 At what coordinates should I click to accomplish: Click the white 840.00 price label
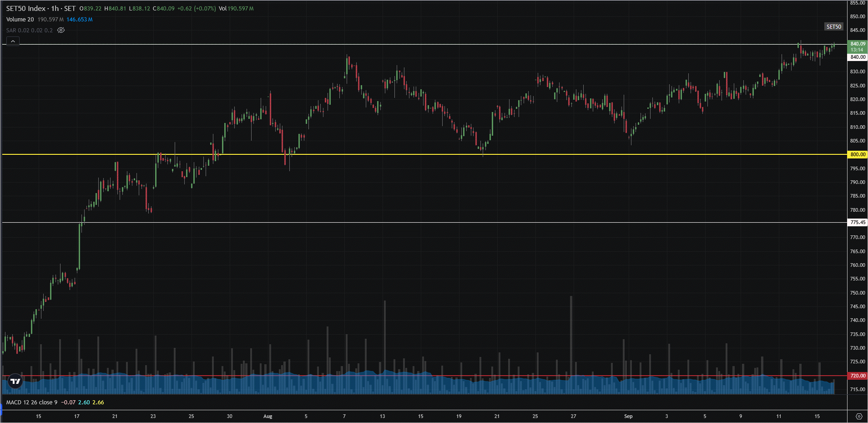pos(858,57)
